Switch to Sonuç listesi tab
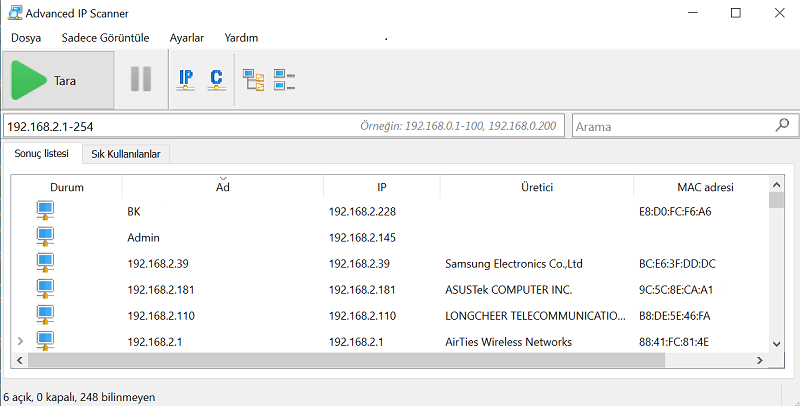Viewport: 800px width, 406px height. [42, 154]
